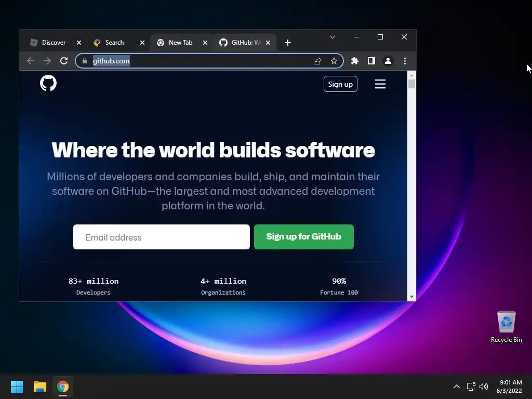Select the Recycle Bin desktop icon

(x=506, y=327)
